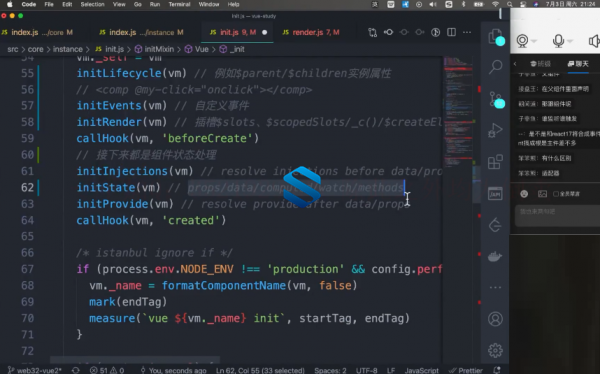The width and height of the screenshot is (600, 374).
Task: Open the Accounts icon in activity bar
Action: pos(495,319)
